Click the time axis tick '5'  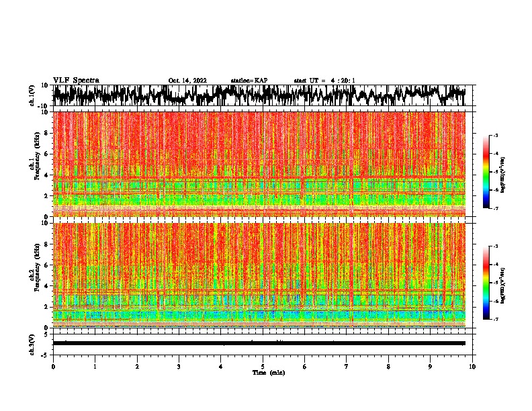pos(263,367)
